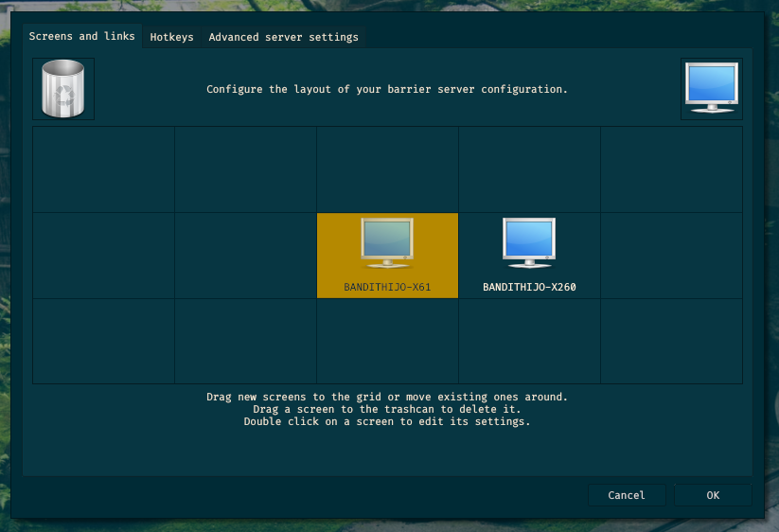Click empty grid cell directly below BANDITHIJO-X61
The image size is (779, 532).
click(387, 341)
